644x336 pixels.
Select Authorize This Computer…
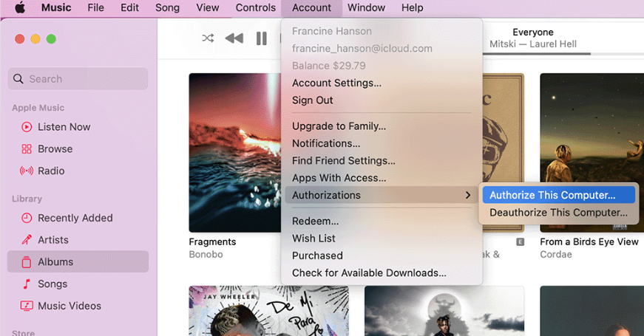tap(558, 195)
